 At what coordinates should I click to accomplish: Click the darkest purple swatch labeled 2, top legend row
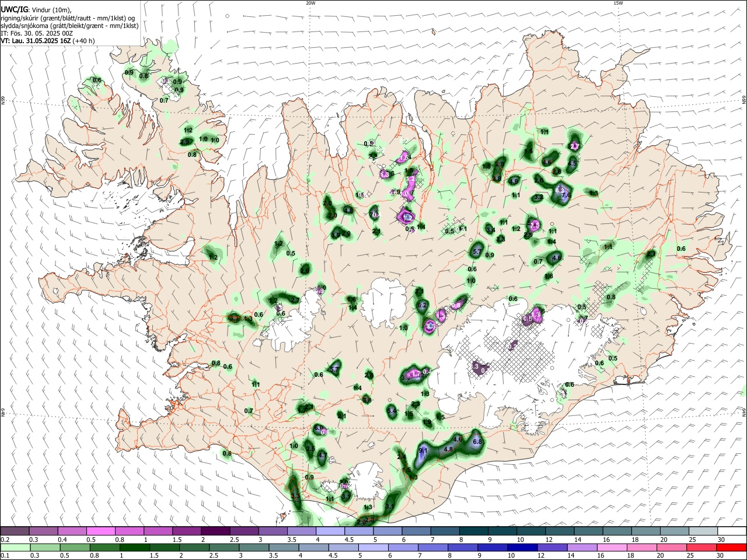(215, 531)
